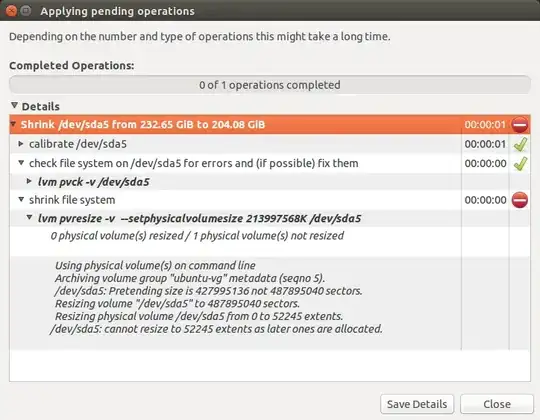Click the Close button
The width and height of the screenshot is (540, 420).
(497, 404)
